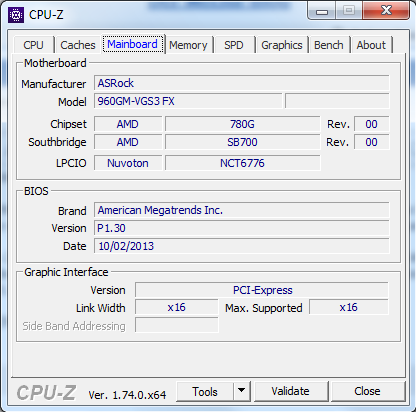Open the Bench tab
Screen dimensions: 416x412
coord(329,45)
